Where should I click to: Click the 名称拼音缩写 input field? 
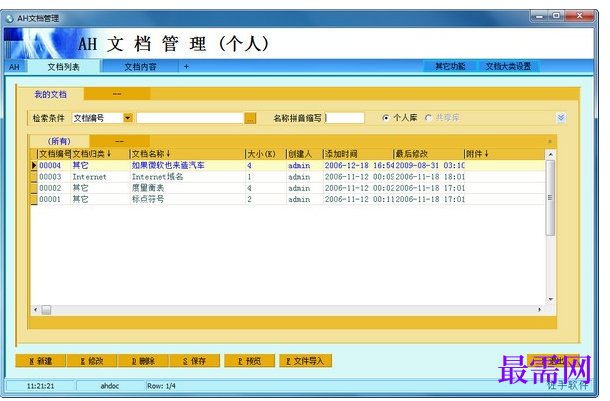point(345,118)
